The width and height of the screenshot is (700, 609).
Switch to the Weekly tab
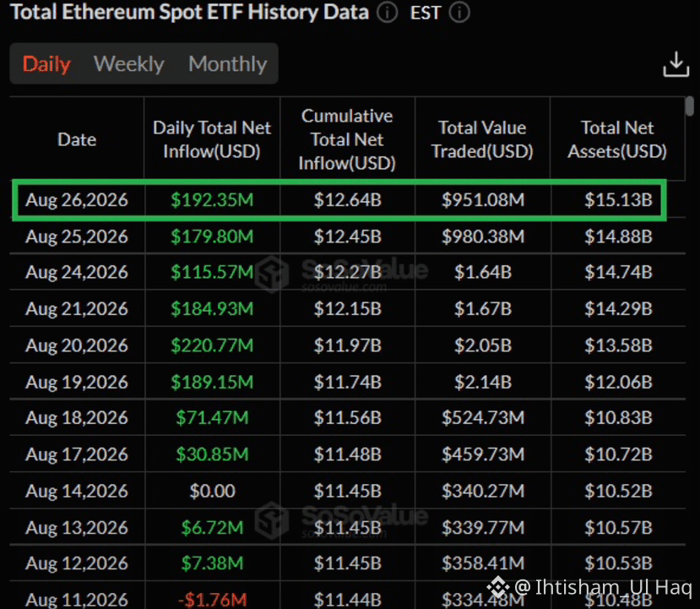coord(129,64)
